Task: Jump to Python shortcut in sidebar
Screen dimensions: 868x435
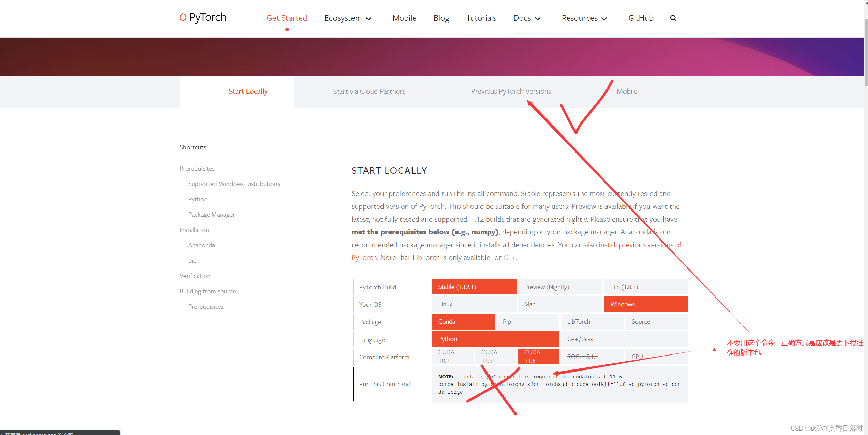Action: point(198,199)
